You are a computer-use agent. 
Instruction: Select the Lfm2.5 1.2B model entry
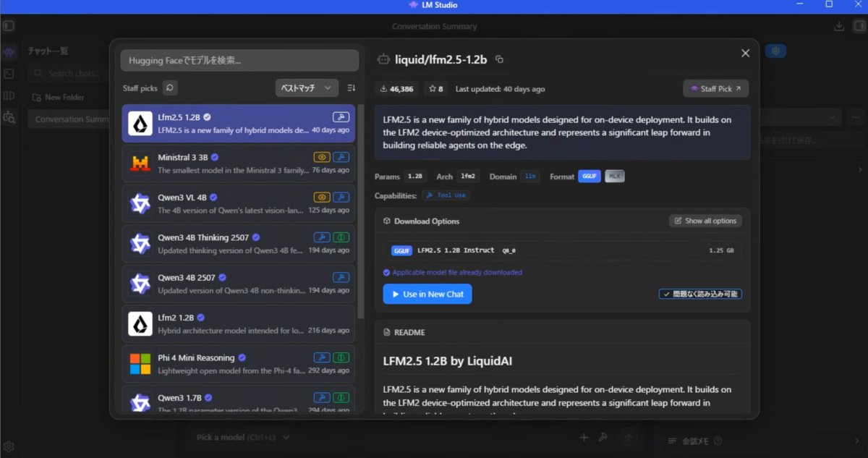tap(238, 124)
